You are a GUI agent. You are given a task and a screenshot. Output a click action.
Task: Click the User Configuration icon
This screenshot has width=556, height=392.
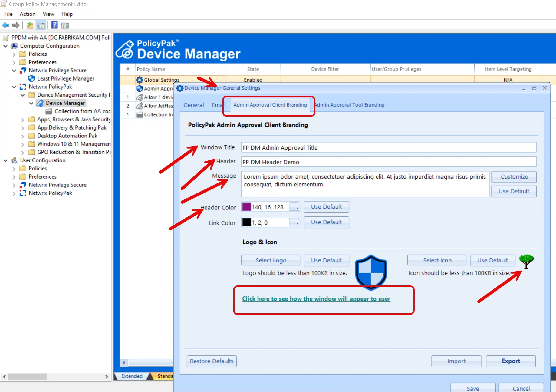click(x=14, y=160)
